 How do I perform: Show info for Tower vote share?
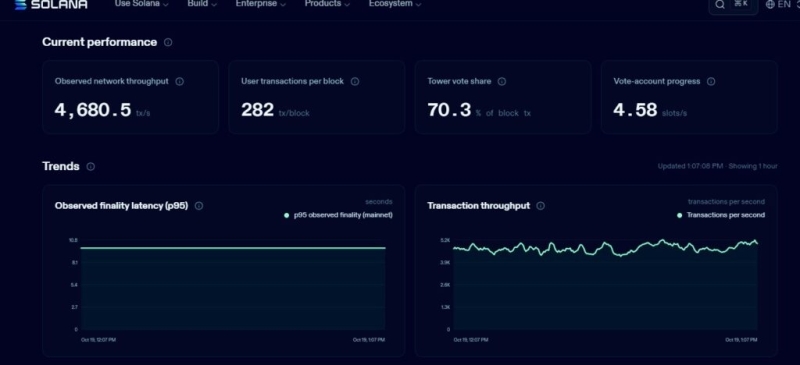502,82
